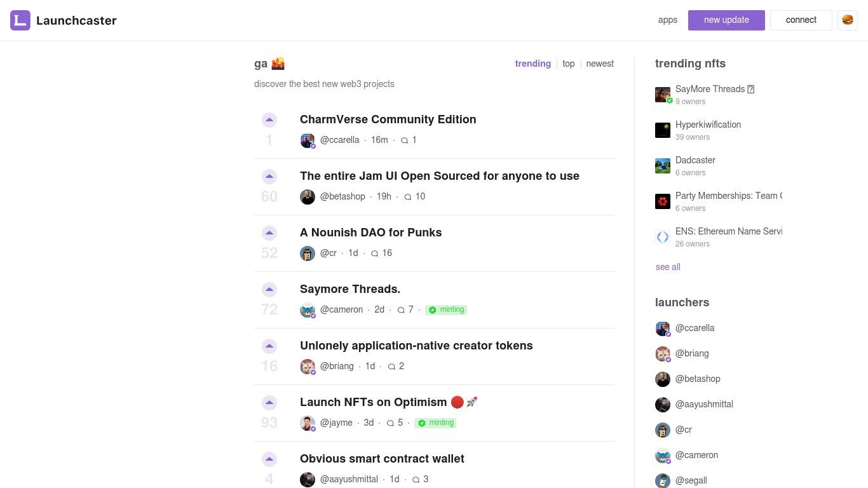Select the newest sorting tab
Viewport: 868px width, 488px height.
coord(600,64)
